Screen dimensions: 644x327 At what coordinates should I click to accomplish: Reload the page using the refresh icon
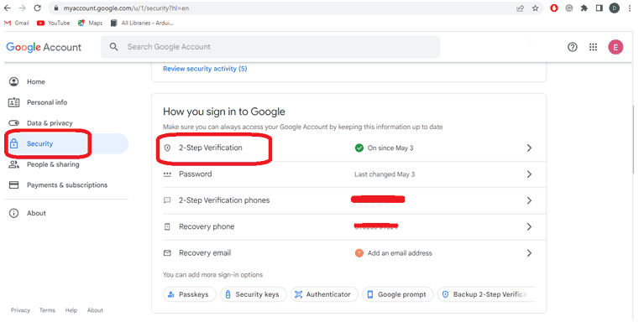tap(38, 8)
